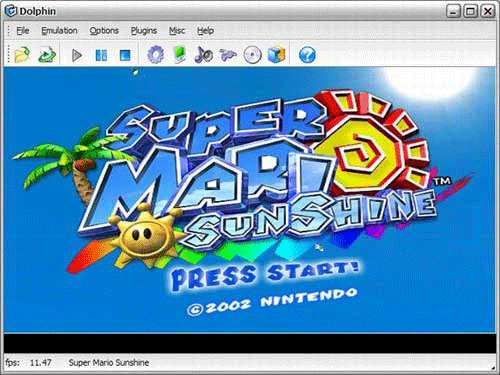Start emulation with the Play button
Viewport: 500px width, 375px height.
pyautogui.click(x=77, y=55)
